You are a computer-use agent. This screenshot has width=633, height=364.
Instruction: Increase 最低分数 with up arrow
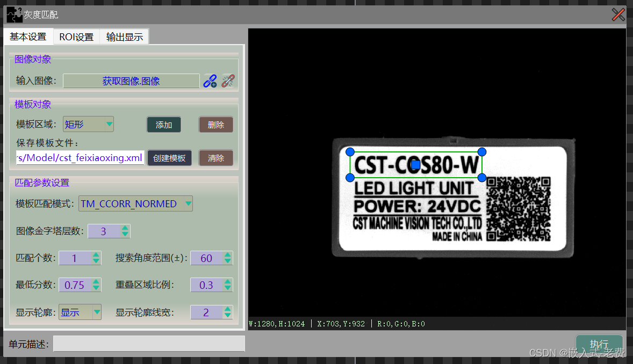tap(96, 282)
